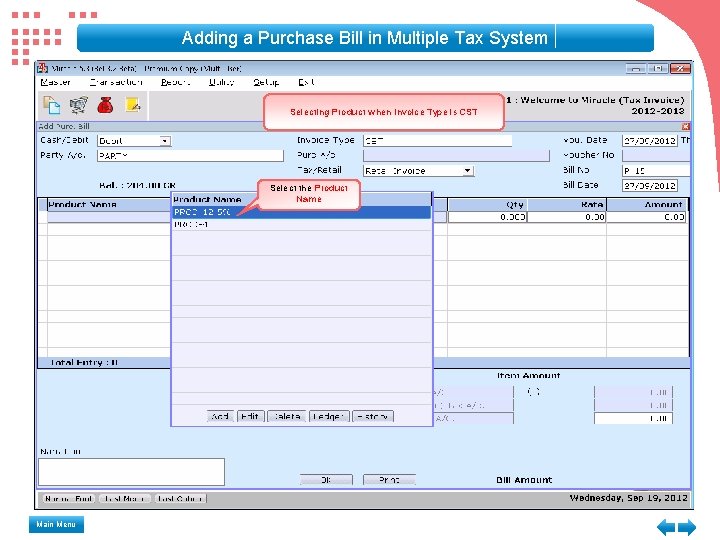The width and height of the screenshot is (720, 540).
Task: Click the shopping cart toolbar icon
Action: tap(79, 105)
